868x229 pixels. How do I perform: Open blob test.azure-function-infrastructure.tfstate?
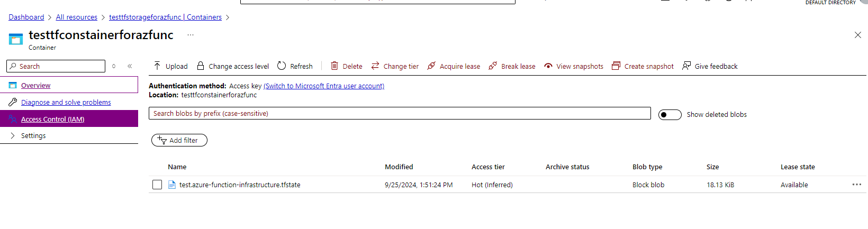tap(240, 185)
